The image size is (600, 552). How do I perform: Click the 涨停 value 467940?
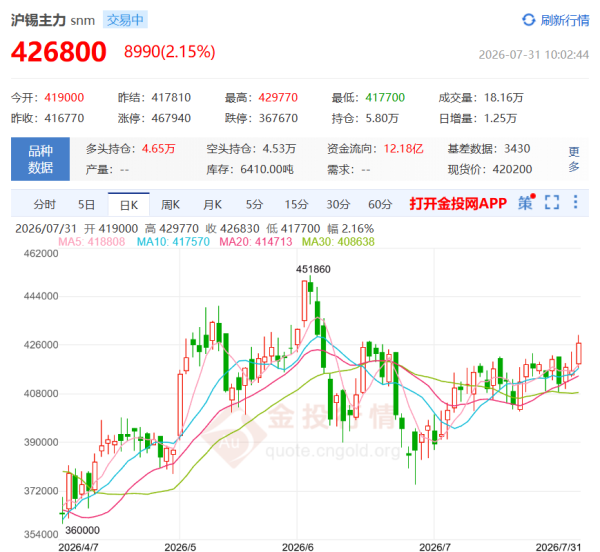171,118
